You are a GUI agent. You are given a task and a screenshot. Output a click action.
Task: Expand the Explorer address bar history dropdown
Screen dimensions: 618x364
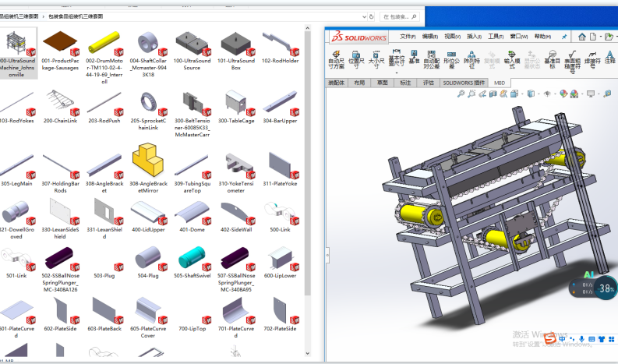(x=364, y=16)
